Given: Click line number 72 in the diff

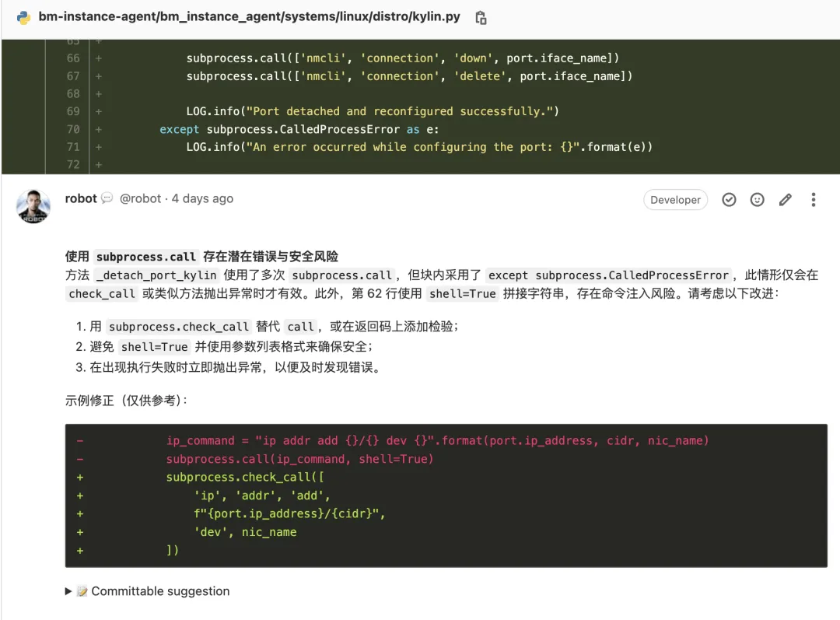Looking at the screenshot, I should click(73, 164).
